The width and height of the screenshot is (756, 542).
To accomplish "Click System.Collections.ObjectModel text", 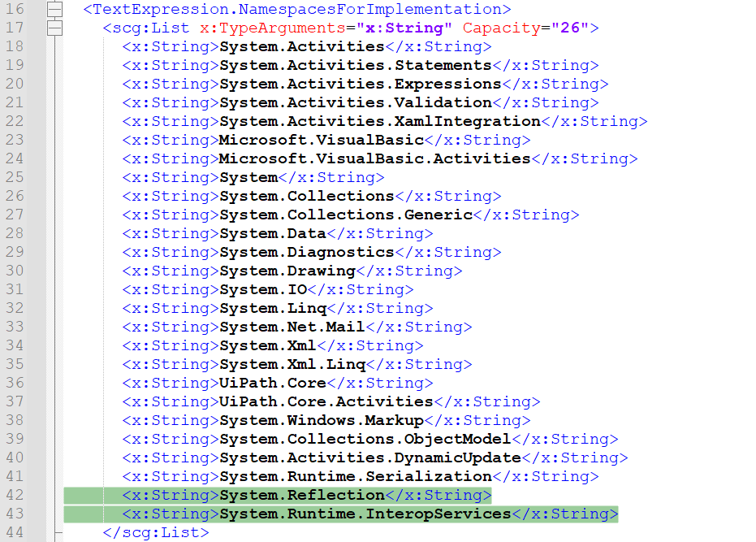I will point(365,439).
